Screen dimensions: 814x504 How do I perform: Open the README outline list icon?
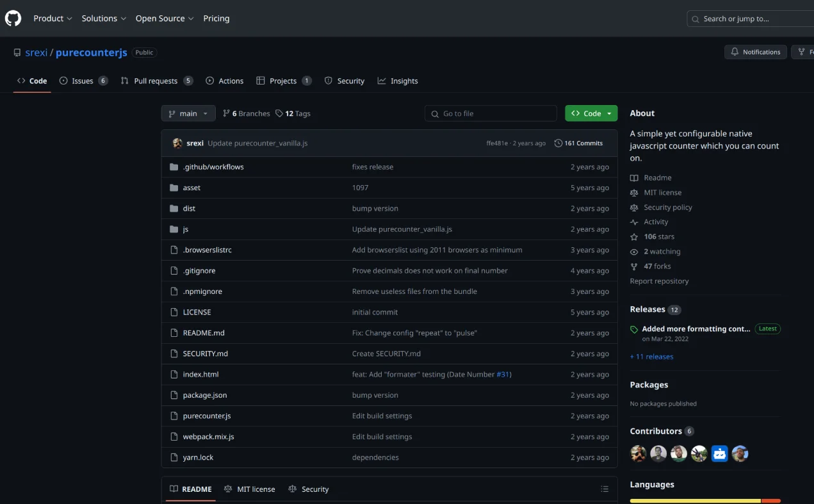point(605,489)
